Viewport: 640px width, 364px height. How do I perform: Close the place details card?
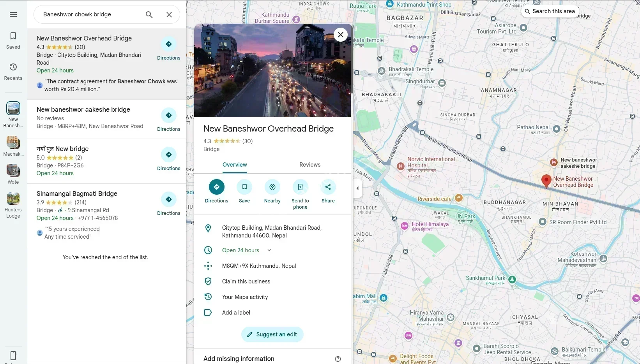click(x=341, y=35)
